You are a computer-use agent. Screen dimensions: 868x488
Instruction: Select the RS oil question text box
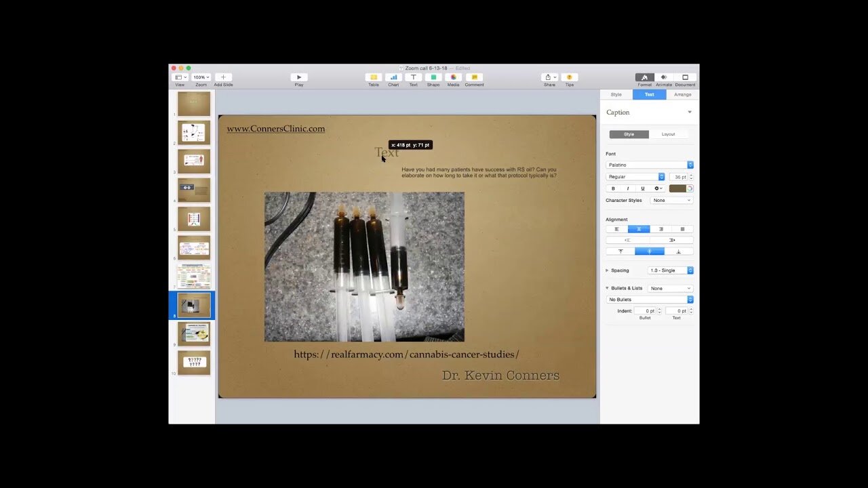(479, 173)
